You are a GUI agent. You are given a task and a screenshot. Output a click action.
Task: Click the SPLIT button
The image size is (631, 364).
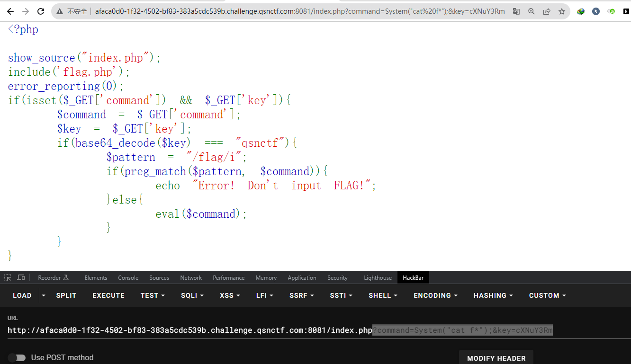pyautogui.click(x=66, y=295)
